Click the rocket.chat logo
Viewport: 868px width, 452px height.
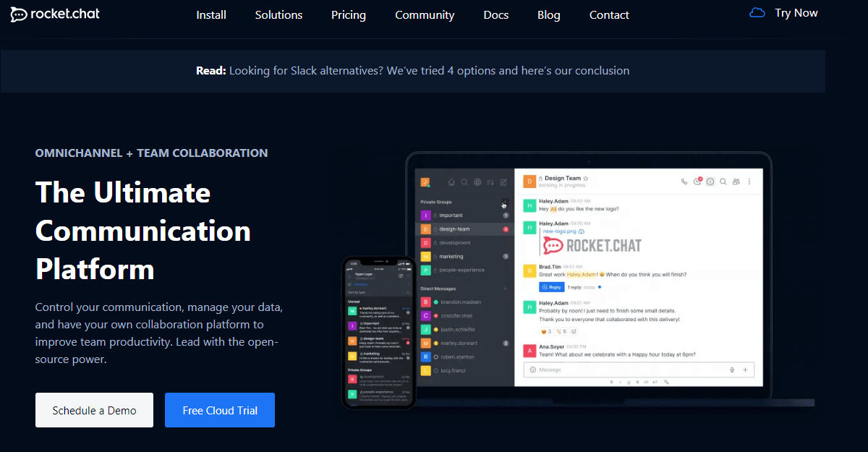[55, 14]
